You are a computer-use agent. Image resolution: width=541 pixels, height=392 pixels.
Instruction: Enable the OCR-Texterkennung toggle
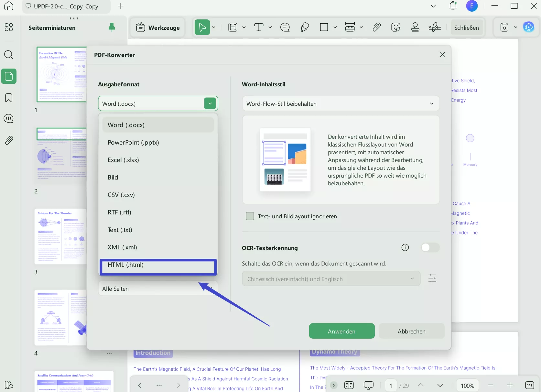click(430, 247)
